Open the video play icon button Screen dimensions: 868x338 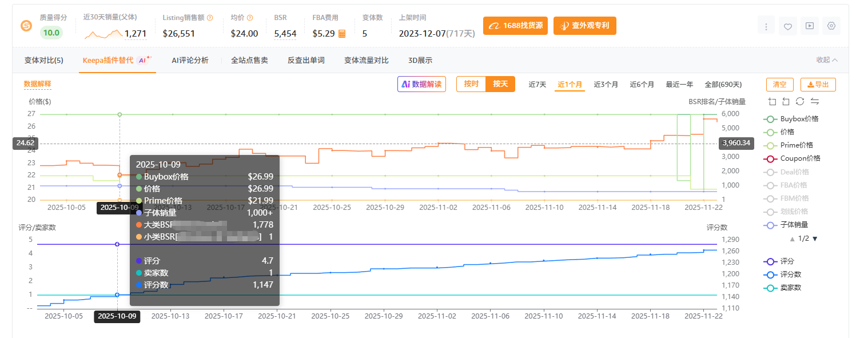(x=809, y=26)
